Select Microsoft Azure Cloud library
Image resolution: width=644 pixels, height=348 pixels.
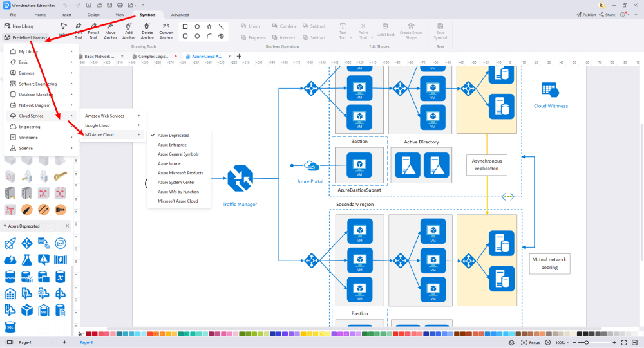click(x=178, y=201)
